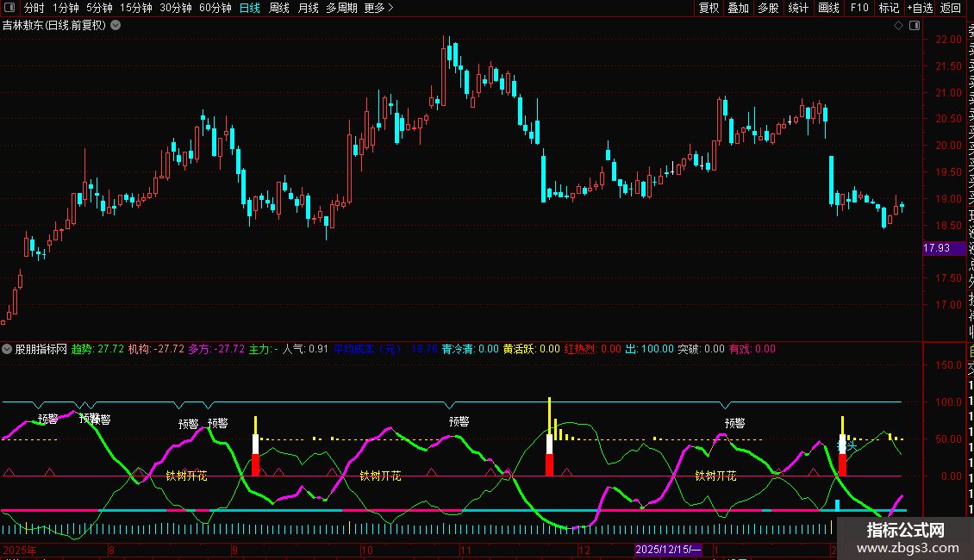Expand dropdown next to 吉林敖东 title
Image resolution: width=974 pixels, height=560 pixels.
pos(116,26)
